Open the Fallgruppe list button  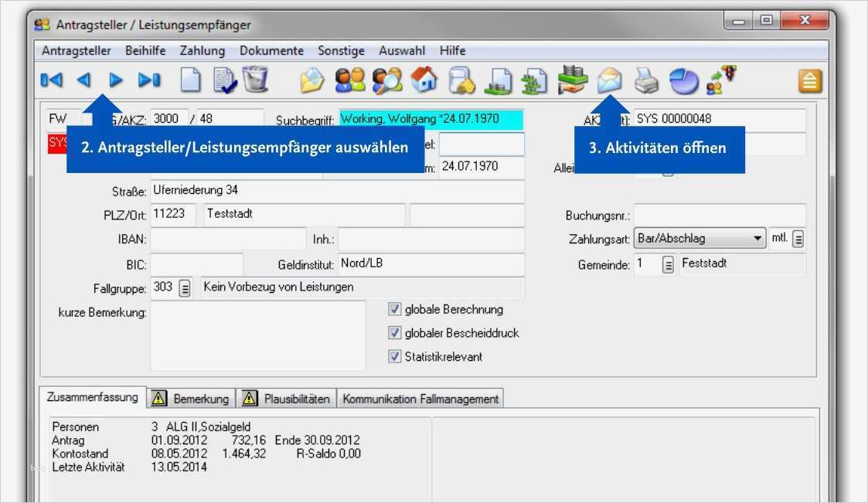pyautogui.click(x=185, y=288)
